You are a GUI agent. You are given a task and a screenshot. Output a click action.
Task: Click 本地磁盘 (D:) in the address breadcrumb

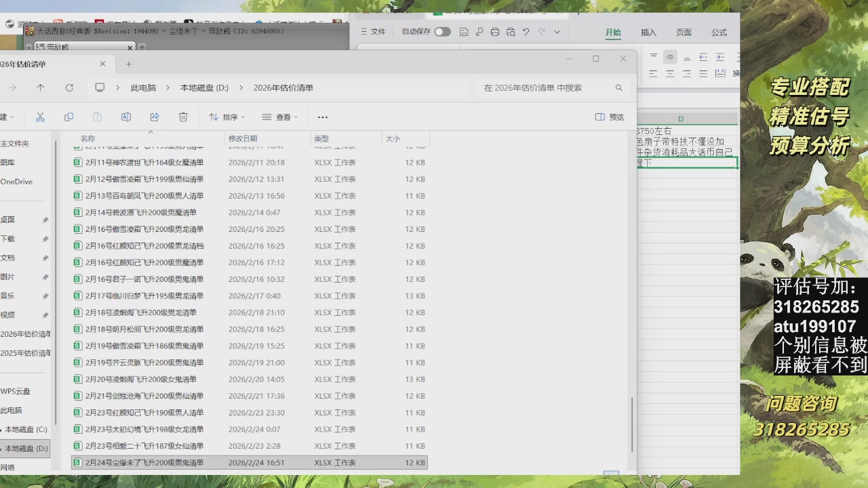click(204, 88)
